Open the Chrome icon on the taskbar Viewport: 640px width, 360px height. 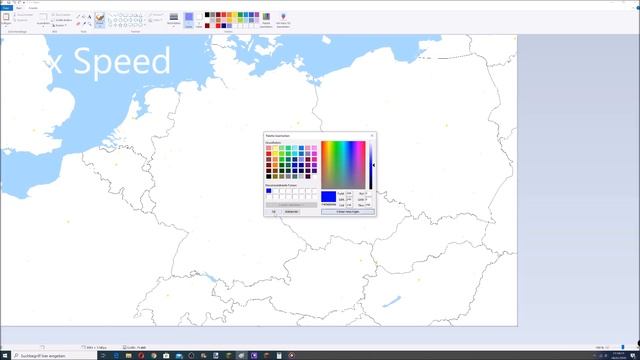click(x=153, y=356)
